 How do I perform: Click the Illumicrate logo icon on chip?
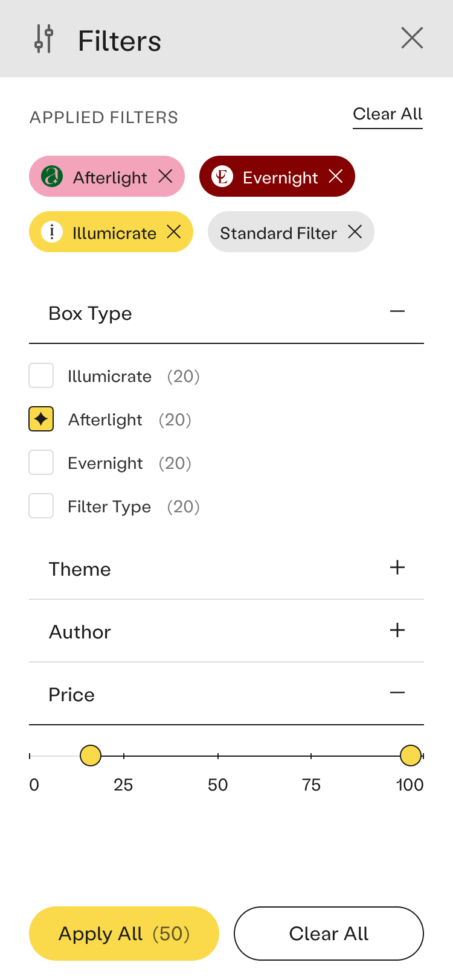[52, 232]
